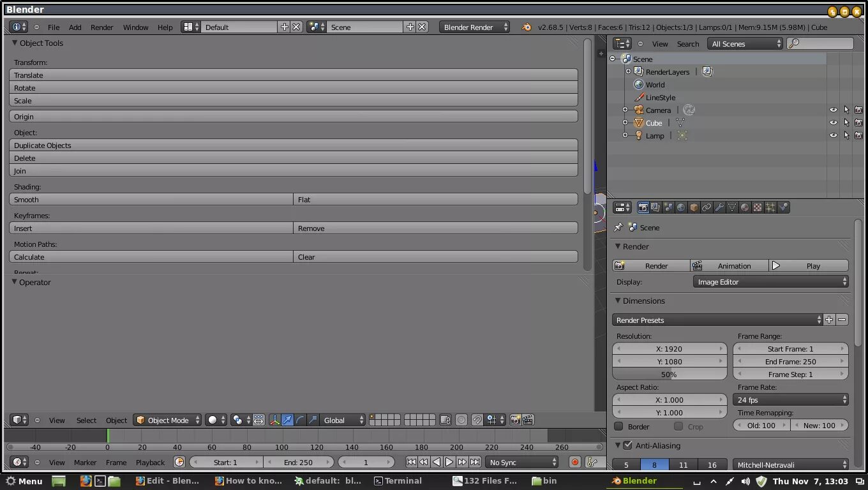The width and height of the screenshot is (868, 490).
Task: Toggle Cube visibility eye in outliner
Action: point(833,123)
